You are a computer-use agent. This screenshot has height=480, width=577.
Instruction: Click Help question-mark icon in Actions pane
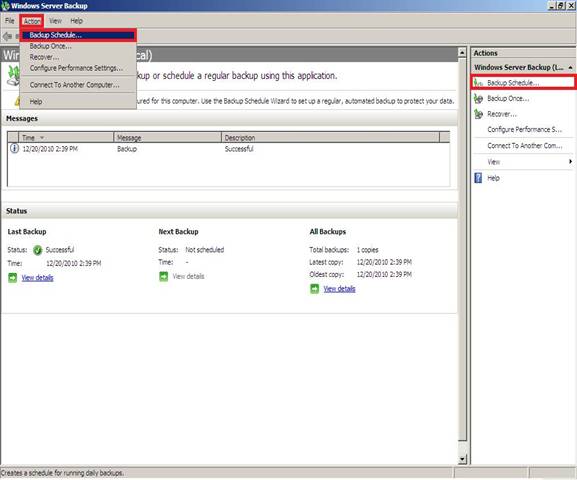478,178
